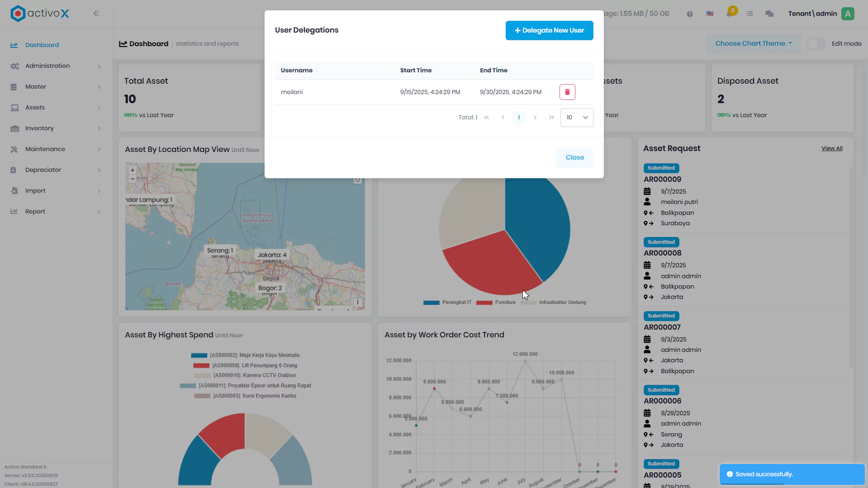Open the chat bubbles icon in the header

[x=769, y=14]
